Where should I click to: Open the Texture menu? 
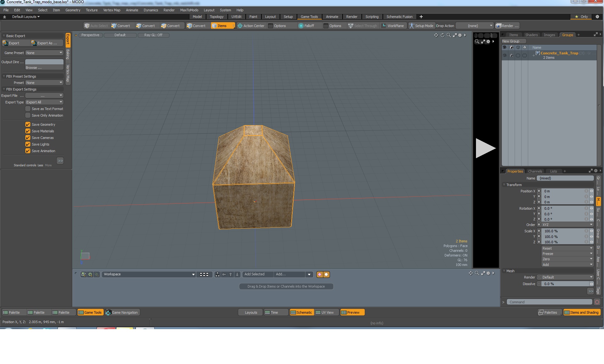click(92, 10)
